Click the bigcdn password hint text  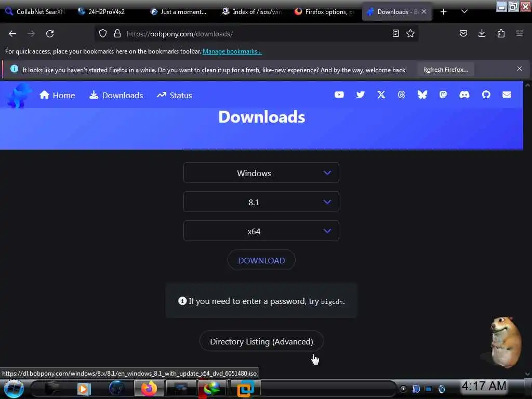coord(261,301)
